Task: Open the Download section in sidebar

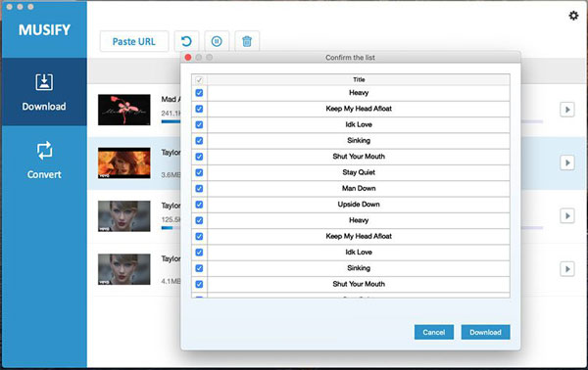Action: tap(44, 92)
